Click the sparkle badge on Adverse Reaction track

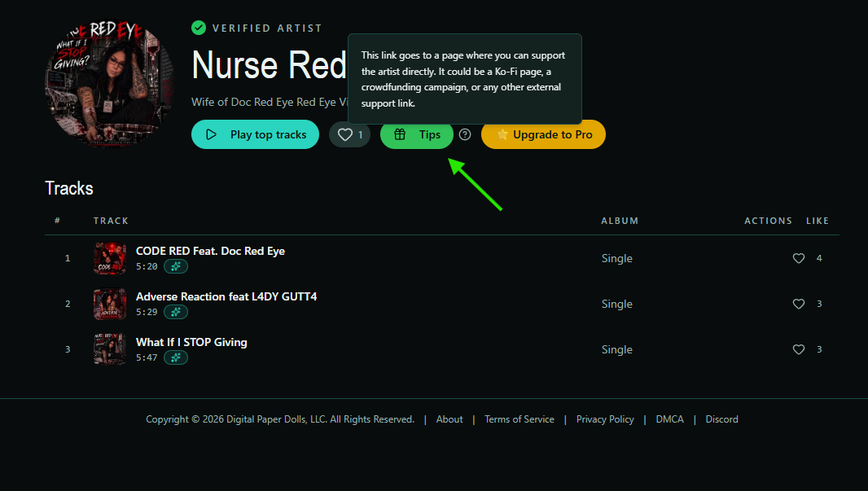coord(176,312)
